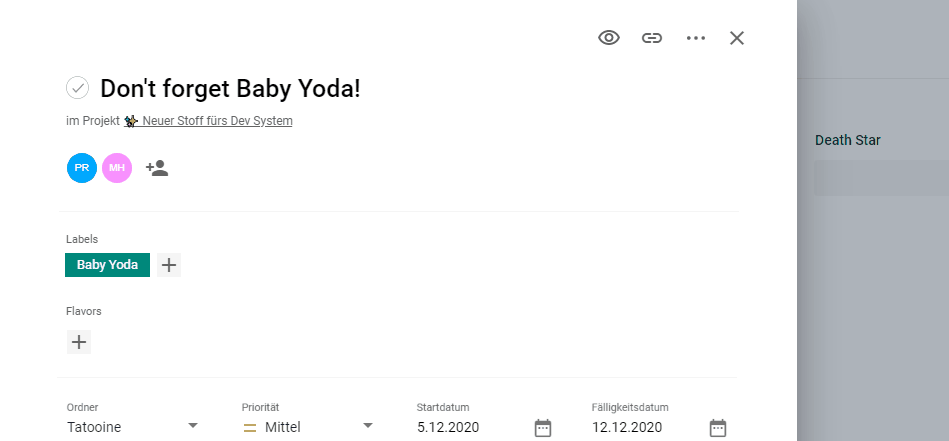Close the task detail panel
The image size is (949, 441).
tap(737, 38)
